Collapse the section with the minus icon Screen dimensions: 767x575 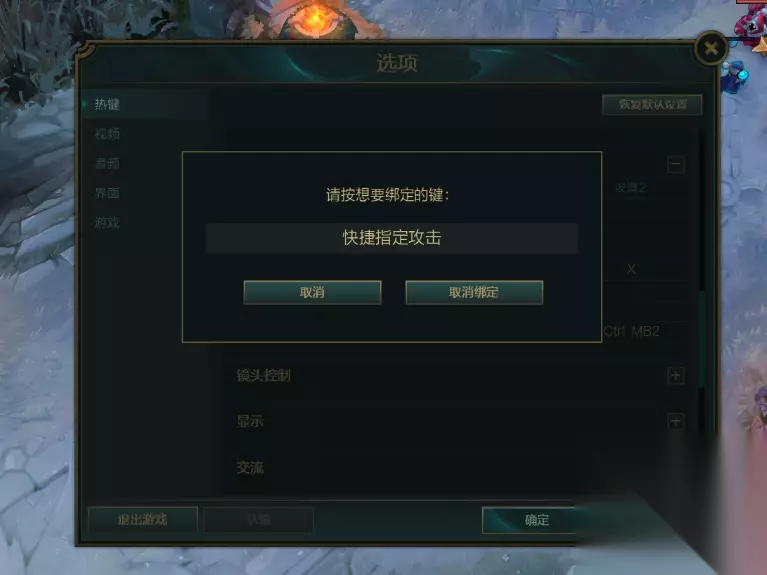tap(676, 164)
